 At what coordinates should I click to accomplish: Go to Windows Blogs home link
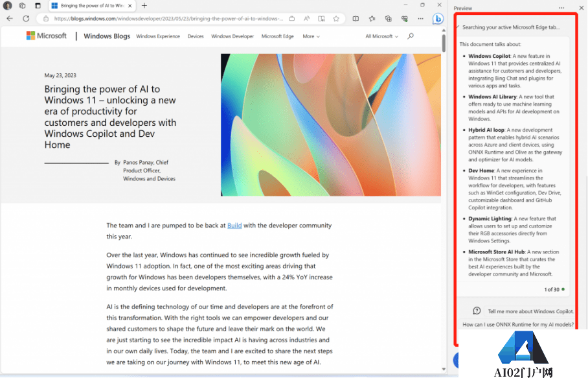click(107, 36)
